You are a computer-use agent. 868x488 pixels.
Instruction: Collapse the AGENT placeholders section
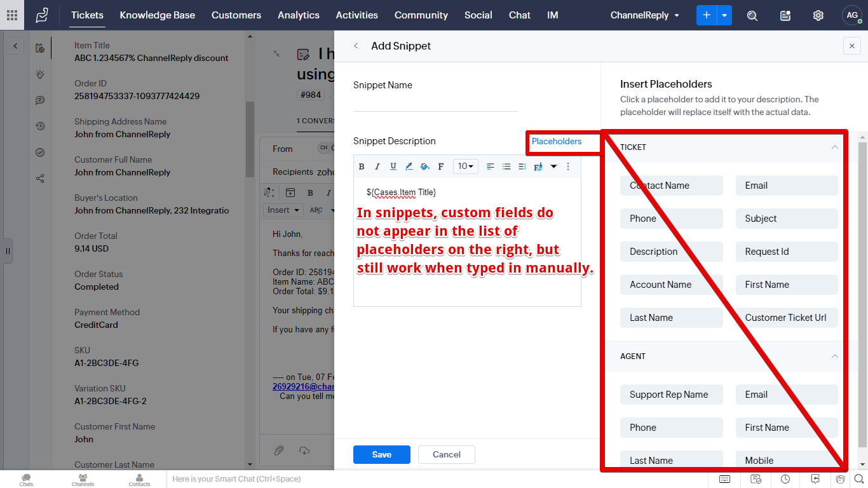tap(835, 356)
